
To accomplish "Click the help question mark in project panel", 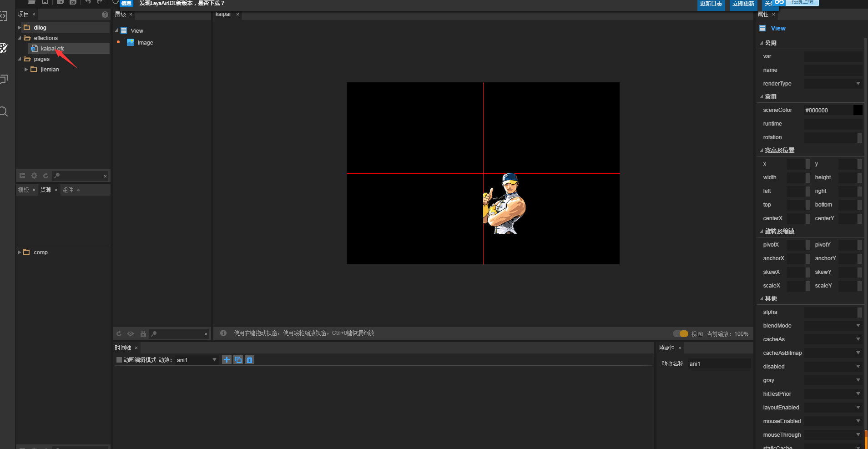I will click(105, 15).
